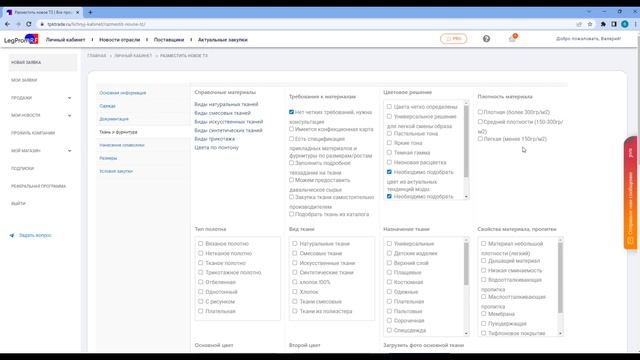The height and width of the screenshot is (360, 640).
Task: Open МОИ ЗАЯВКИ in the sidebar
Action: (24, 80)
